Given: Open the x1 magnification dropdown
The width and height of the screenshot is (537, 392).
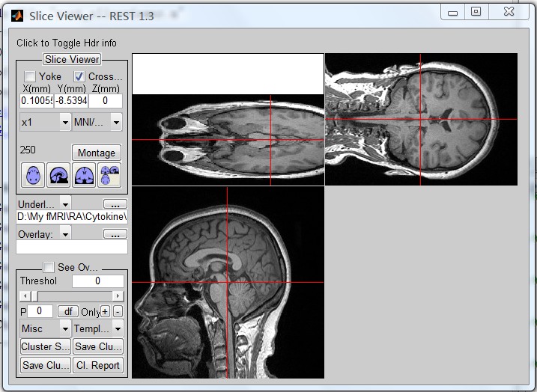Looking at the screenshot, I should (x=45, y=122).
